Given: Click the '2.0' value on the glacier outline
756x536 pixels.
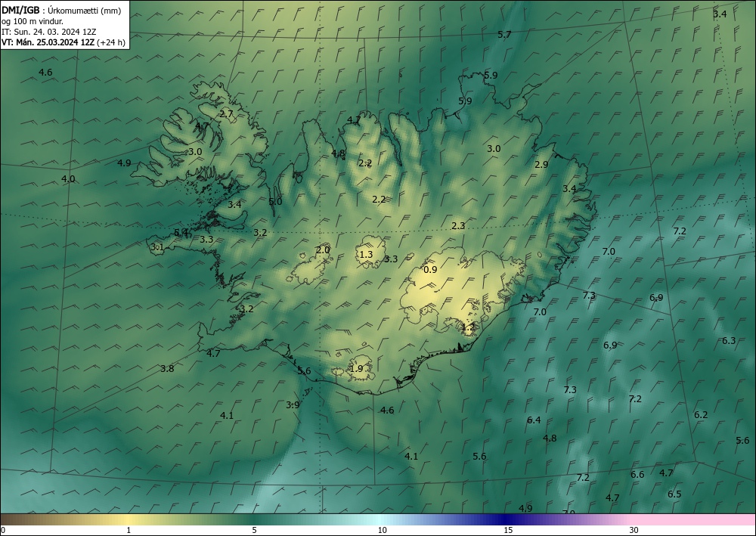Looking at the screenshot, I should 323,249.
